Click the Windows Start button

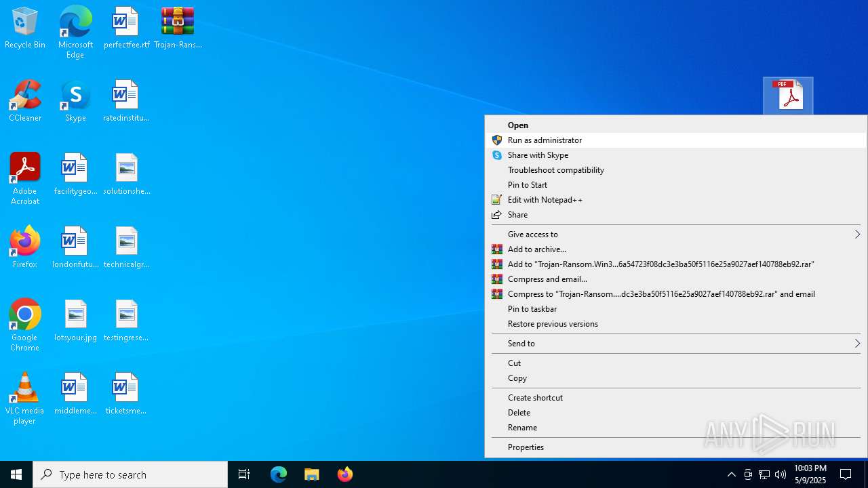(x=16, y=474)
